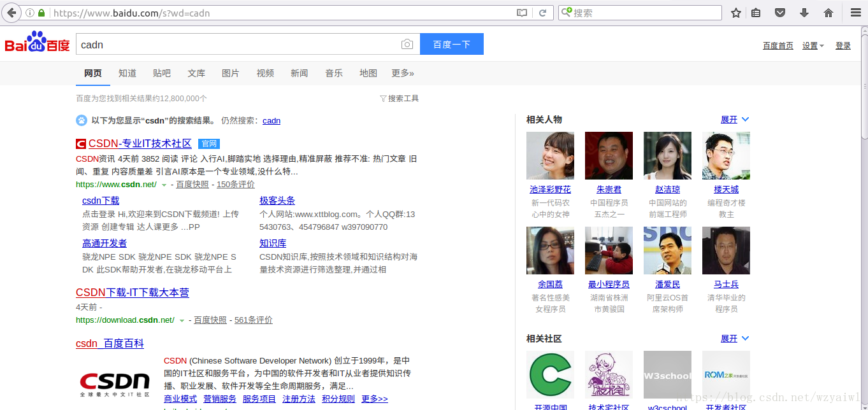Switch to the 知道 tab

coord(127,73)
